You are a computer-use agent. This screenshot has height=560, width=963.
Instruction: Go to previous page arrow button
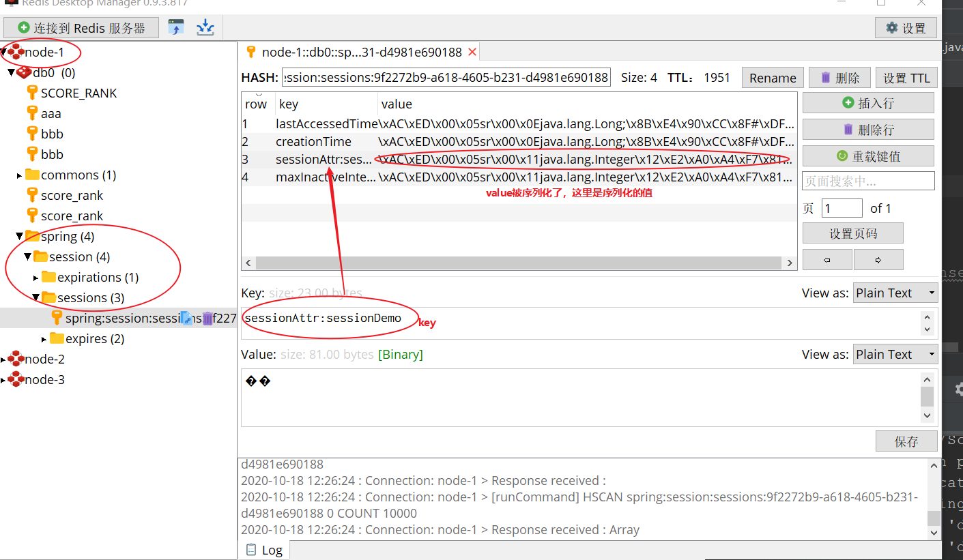(827, 259)
